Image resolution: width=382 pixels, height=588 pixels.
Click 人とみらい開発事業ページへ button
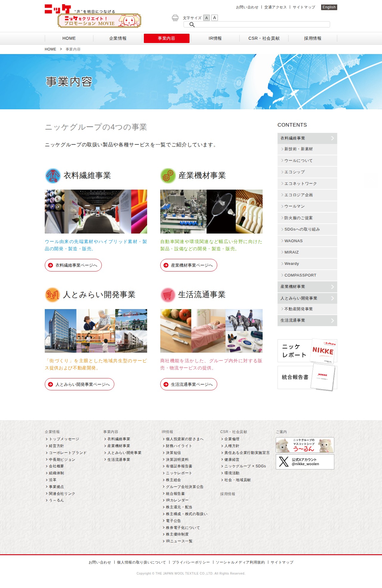79,384
